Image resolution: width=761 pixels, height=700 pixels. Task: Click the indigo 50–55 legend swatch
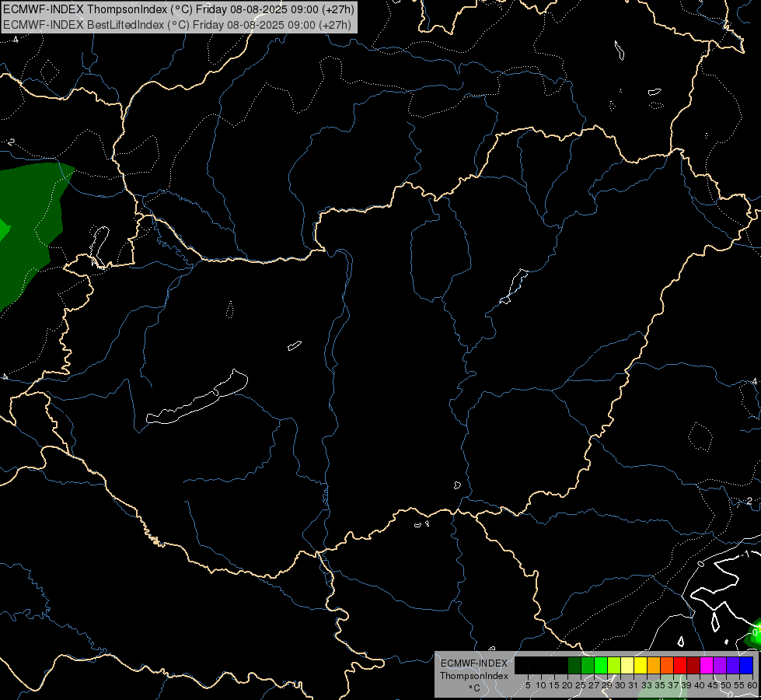[733, 666]
